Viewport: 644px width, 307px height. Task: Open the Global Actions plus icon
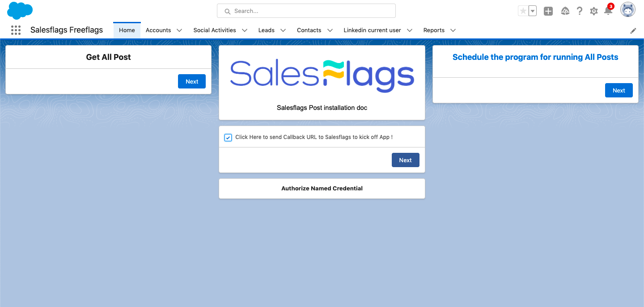(x=548, y=11)
